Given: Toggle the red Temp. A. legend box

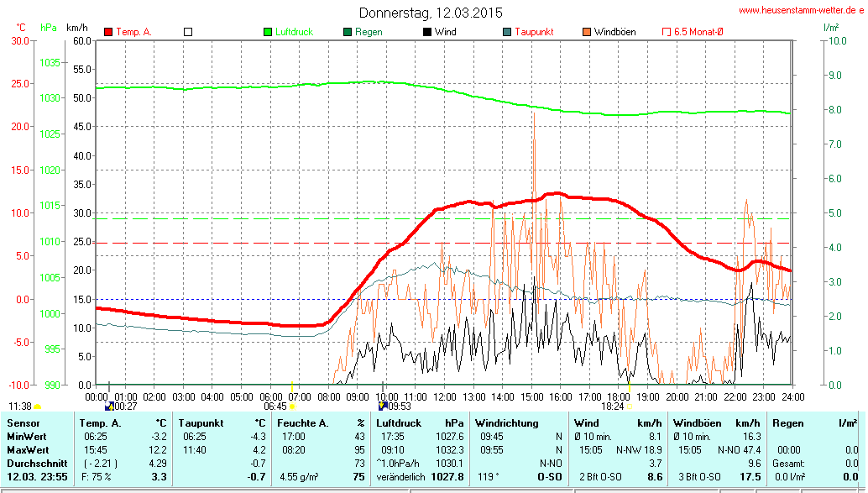Looking at the screenshot, I should point(108,32).
